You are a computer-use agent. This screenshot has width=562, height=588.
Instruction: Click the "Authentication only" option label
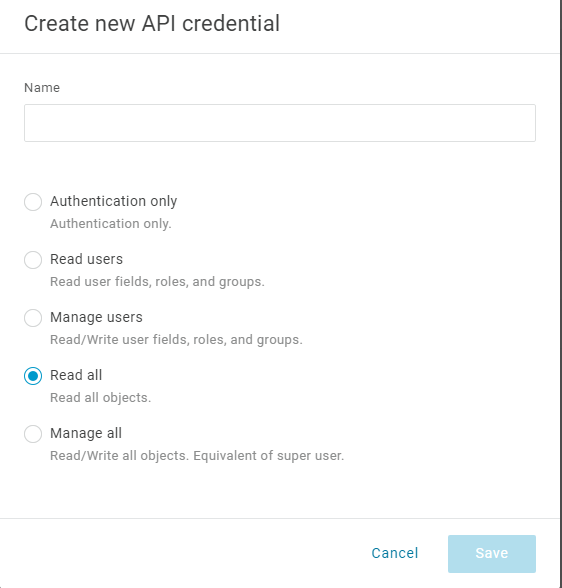(x=114, y=201)
